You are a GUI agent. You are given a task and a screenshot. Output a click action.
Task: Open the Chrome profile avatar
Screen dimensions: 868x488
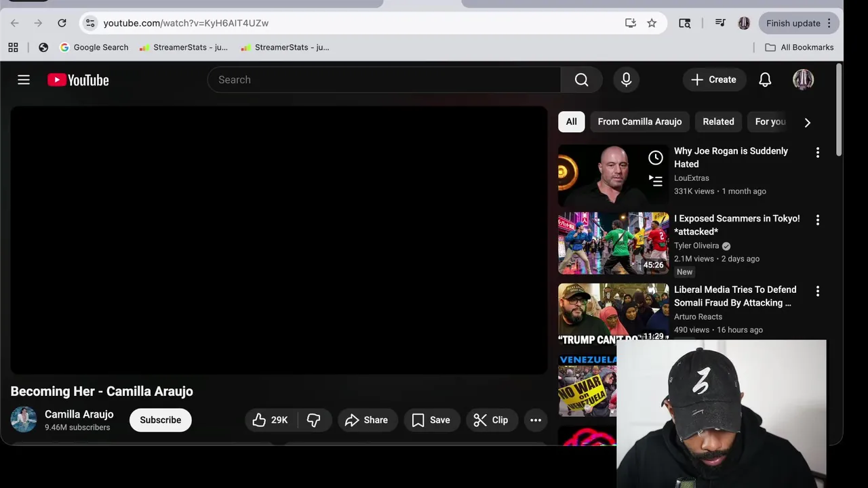[x=744, y=23]
